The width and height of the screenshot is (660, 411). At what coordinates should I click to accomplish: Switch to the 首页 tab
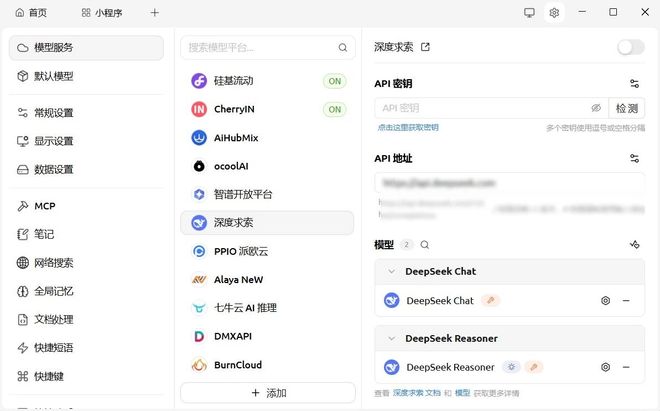tap(31, 13)
